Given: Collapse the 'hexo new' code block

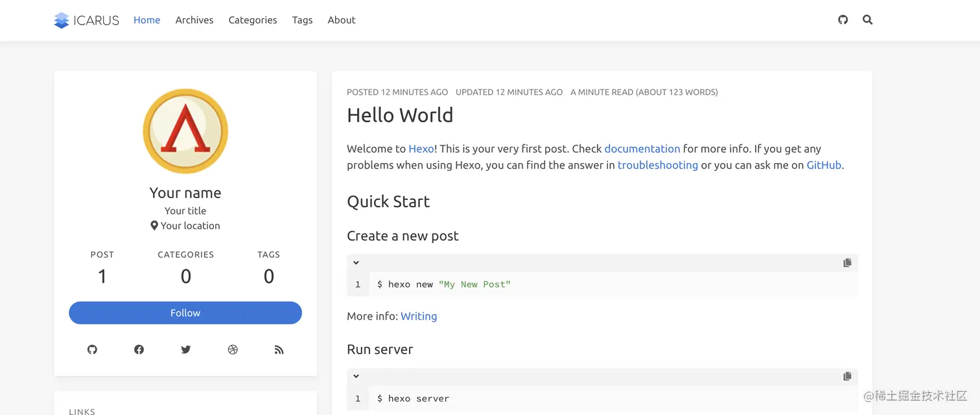Looking at the screenshot, I should [356, 263].
